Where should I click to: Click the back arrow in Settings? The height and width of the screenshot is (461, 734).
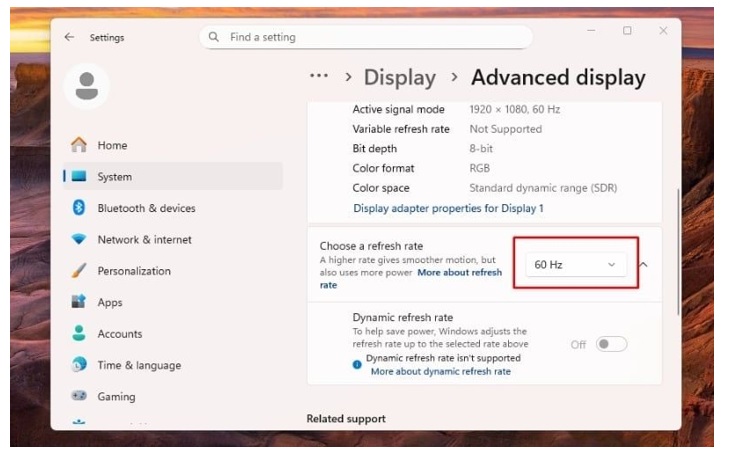pos(69,37)
